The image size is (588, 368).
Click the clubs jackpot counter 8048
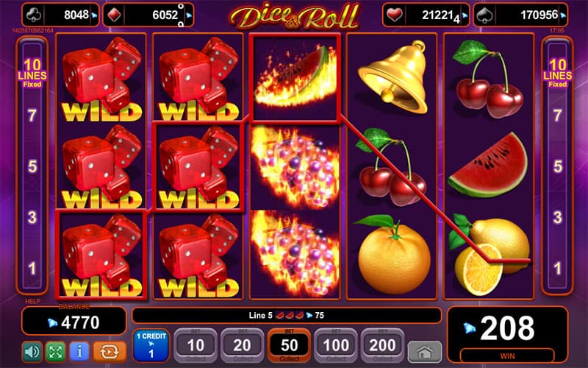pos(60,15)
